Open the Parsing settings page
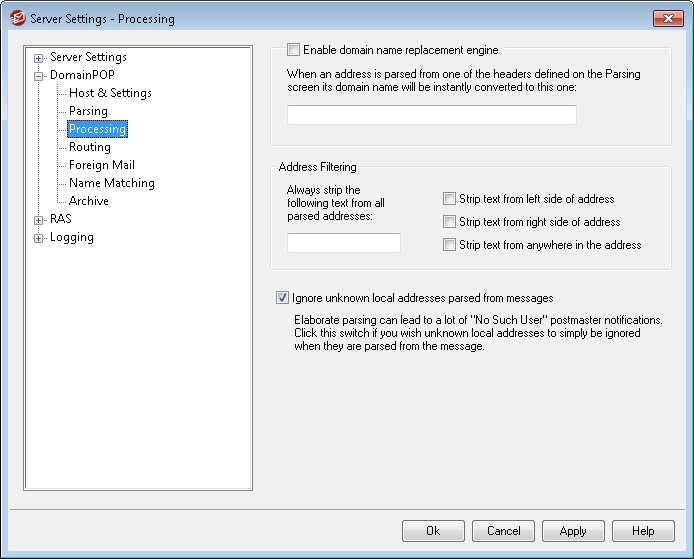The height and width of the screenshot is (559, 694). click(x=88, y=111)
